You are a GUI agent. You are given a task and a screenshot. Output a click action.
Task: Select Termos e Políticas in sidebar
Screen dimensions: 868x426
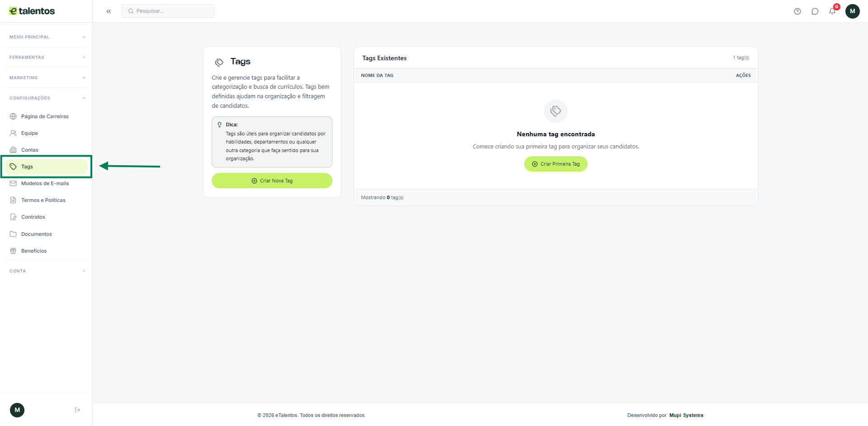[x=43, y=200]
